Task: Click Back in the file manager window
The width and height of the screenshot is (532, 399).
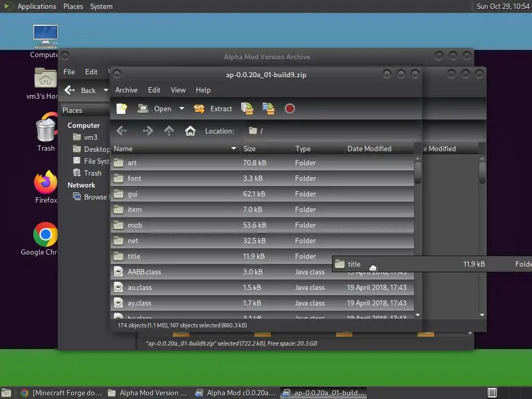Action: point(81,90)
